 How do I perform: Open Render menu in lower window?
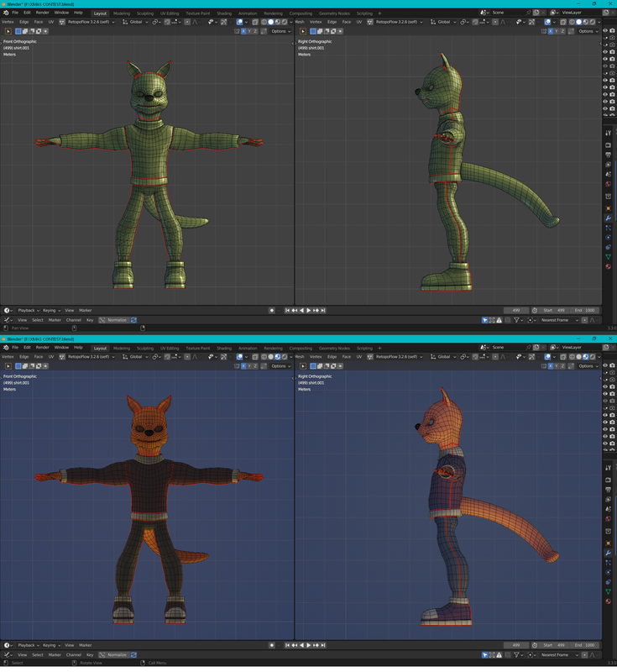point(42,348)
